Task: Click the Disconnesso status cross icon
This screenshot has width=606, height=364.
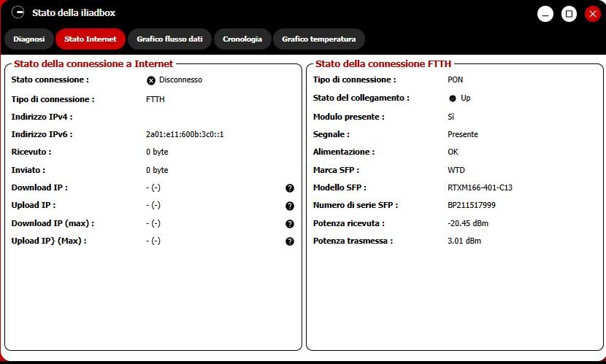Action: pos(150,80)
